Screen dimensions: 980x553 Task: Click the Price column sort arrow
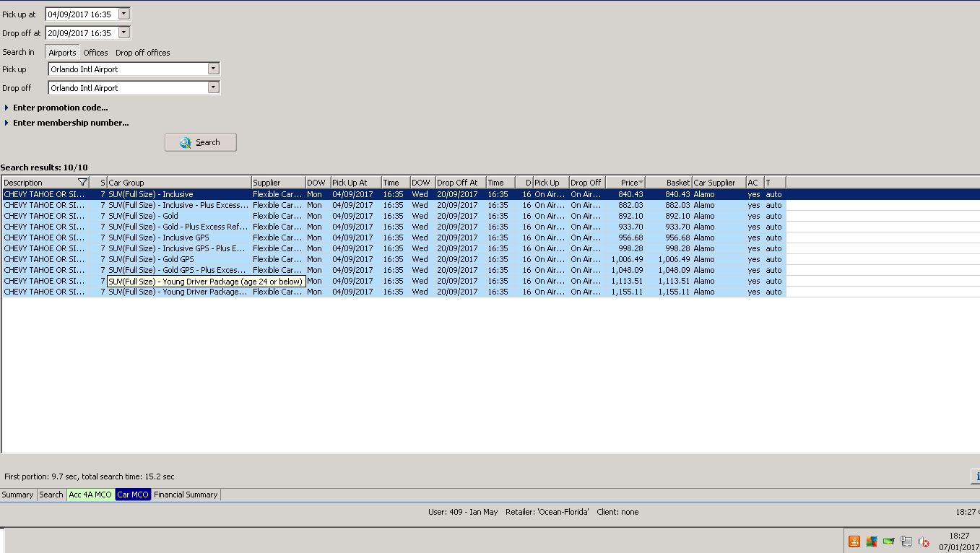pyautogui.click(x=641, y=183)
